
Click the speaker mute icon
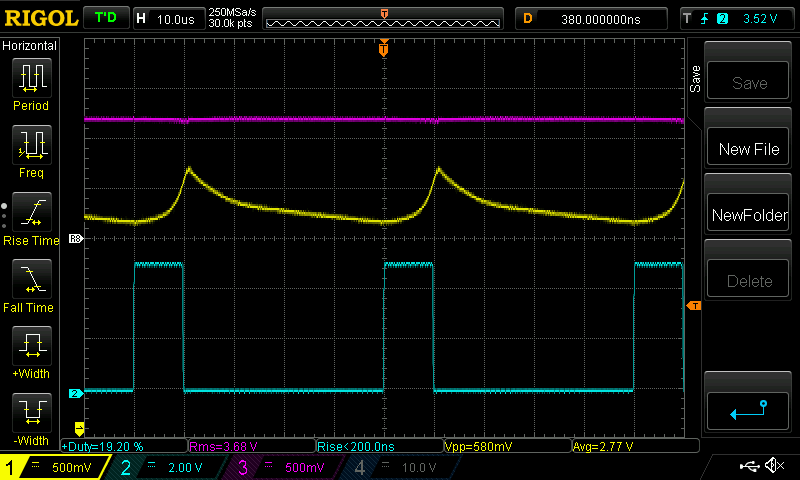coord(772,466)
